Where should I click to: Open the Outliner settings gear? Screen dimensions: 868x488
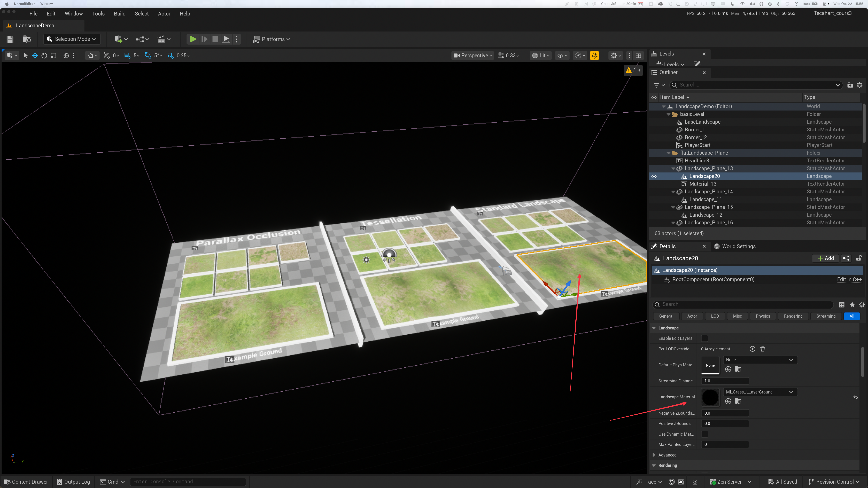click(x=860, y=85)
